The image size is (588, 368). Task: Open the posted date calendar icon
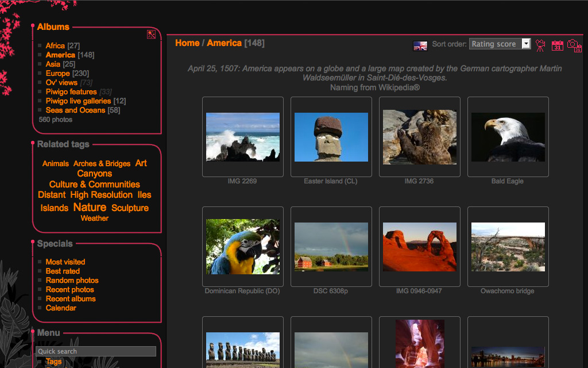[x=557, y=45]
